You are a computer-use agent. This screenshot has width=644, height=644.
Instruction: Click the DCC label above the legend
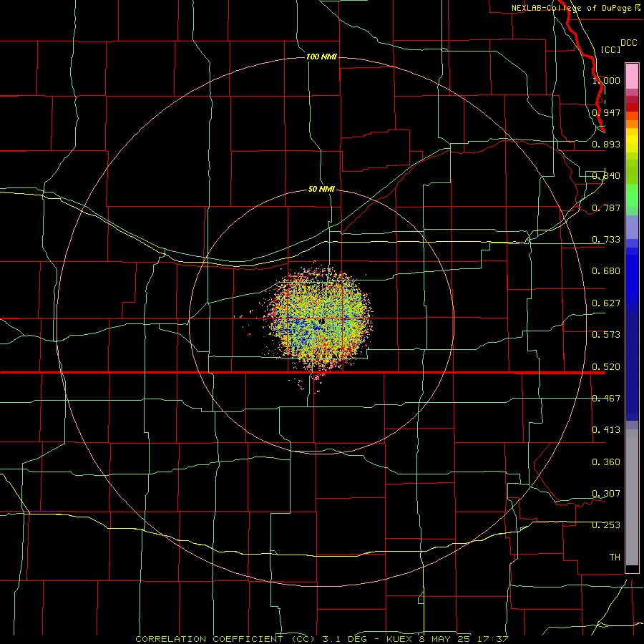click(628, 43)
